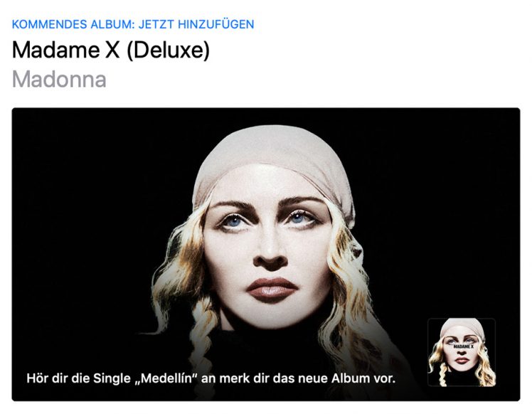This screenshot has height=414, width=532.
Task: Click the 'Madame X' words in heading
Action: click(66, 51)
